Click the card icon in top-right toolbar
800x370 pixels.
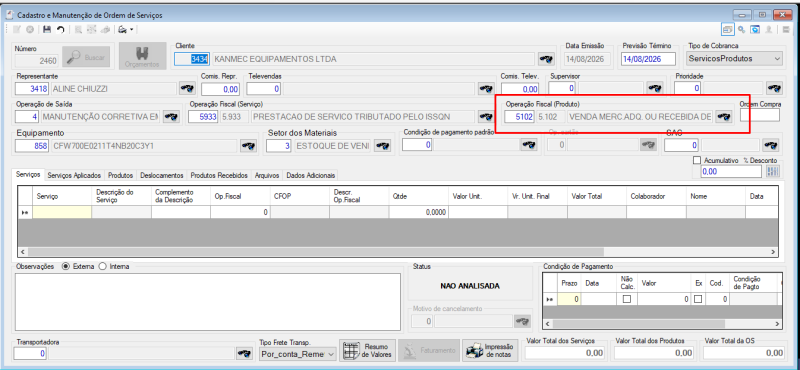tap(727, 30)
